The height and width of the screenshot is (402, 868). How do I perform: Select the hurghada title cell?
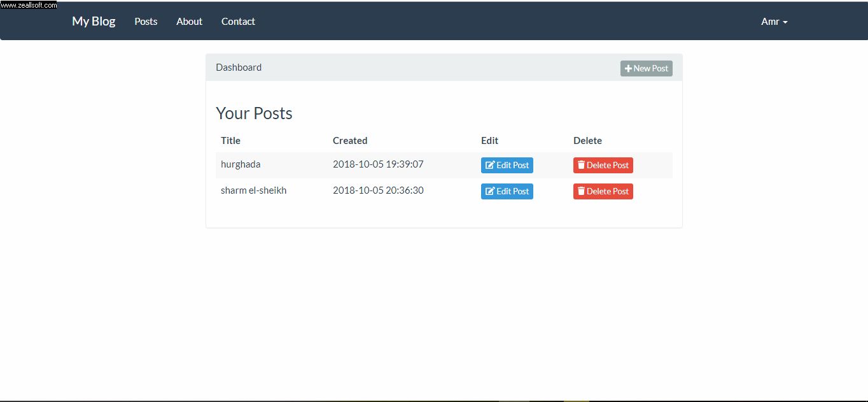(241, 164)
